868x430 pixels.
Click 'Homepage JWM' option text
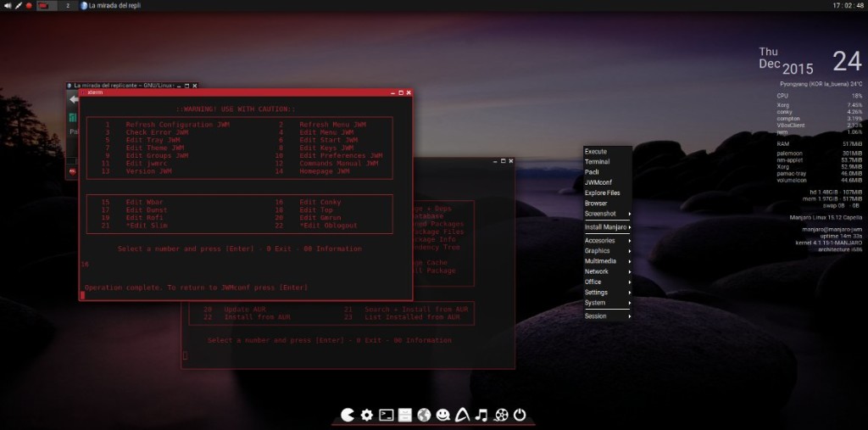point(325,171)
